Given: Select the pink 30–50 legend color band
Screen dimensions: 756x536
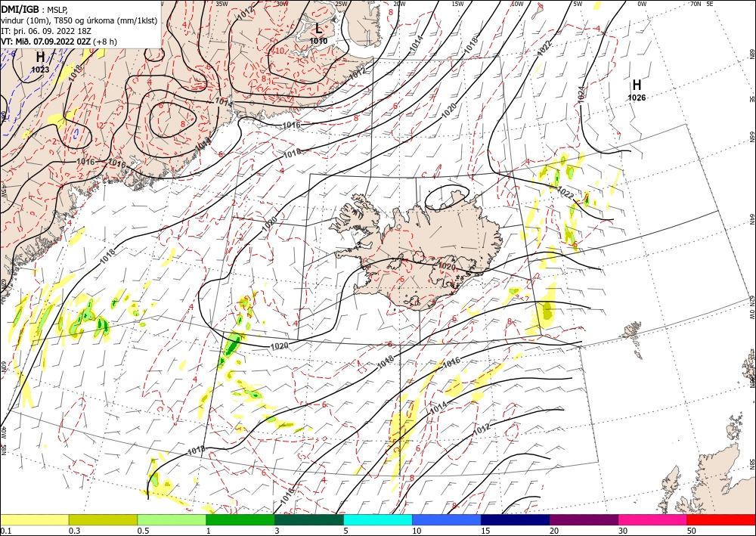Looking at the screenshot, I should (653, 519).
